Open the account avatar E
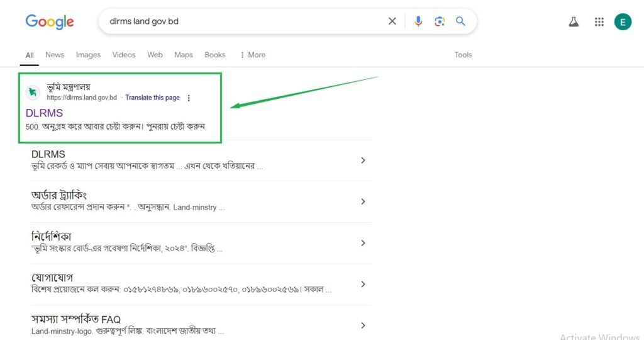Viewport: 644px width, 340px height. pos(623,22)
